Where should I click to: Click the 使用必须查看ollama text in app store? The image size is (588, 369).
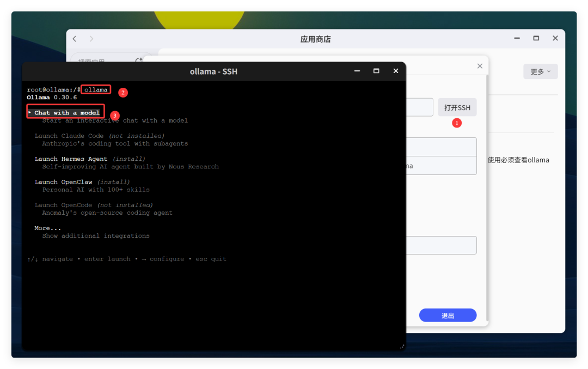pyautogui.click(x=519, y=160)
